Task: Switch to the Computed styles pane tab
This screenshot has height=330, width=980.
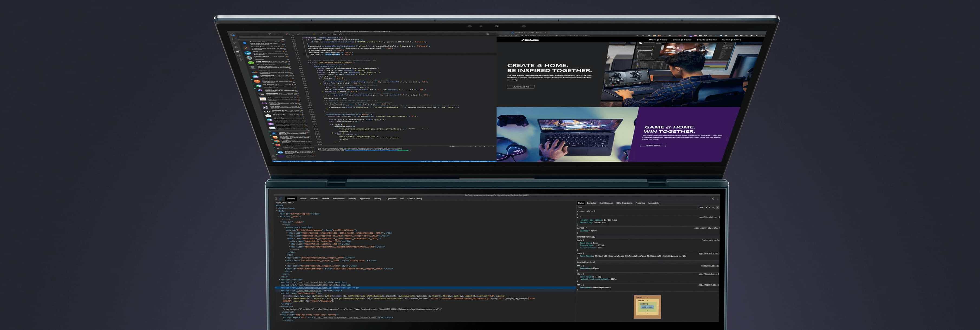Action: [592, 203]
